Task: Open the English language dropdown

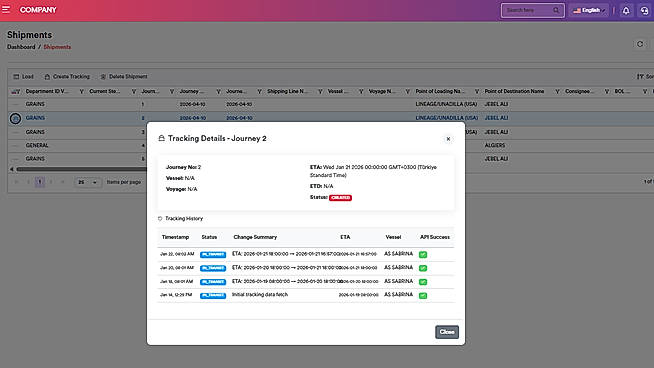Action: click(x=589, y=10)
